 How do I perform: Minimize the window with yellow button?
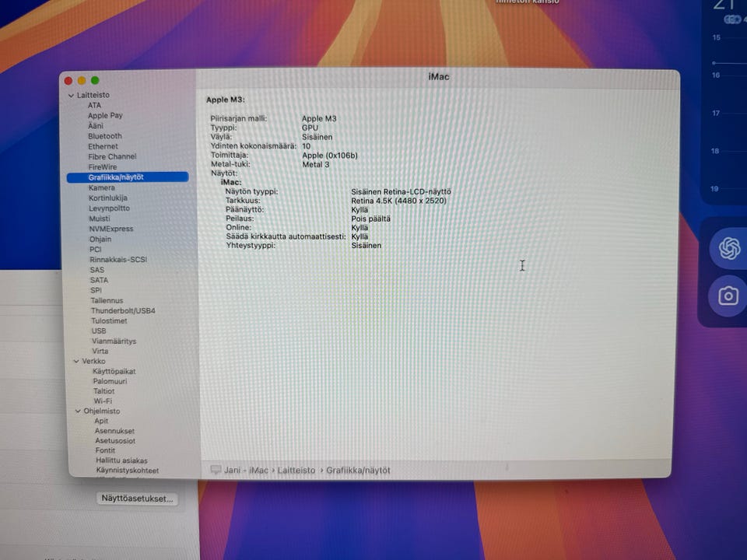pos(82,80)
